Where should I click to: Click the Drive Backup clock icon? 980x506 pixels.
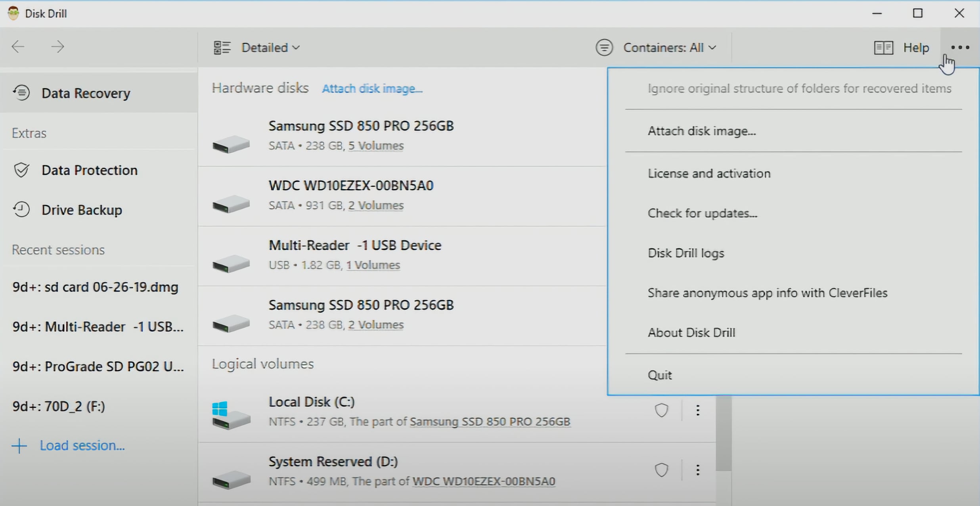[21, 209]
